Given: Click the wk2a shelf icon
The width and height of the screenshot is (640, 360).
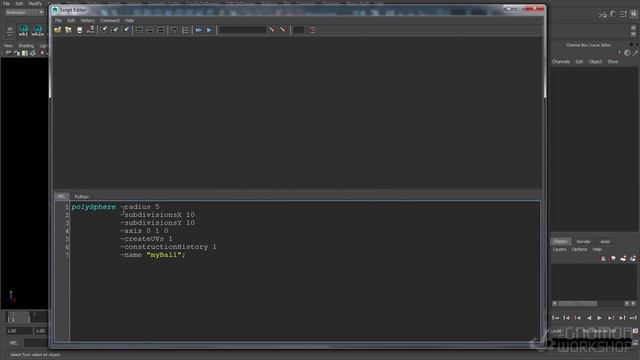Looking at the screenshot, I should tap(38, 30).
